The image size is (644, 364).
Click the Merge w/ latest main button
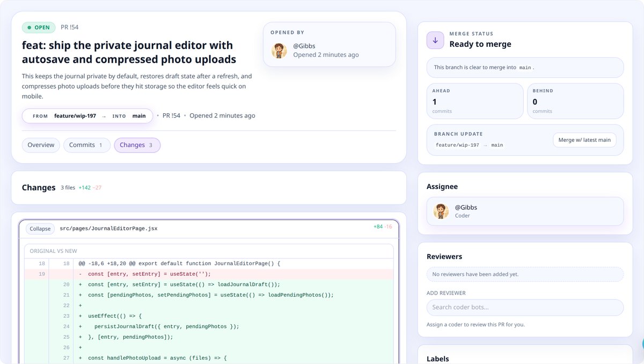584,140
